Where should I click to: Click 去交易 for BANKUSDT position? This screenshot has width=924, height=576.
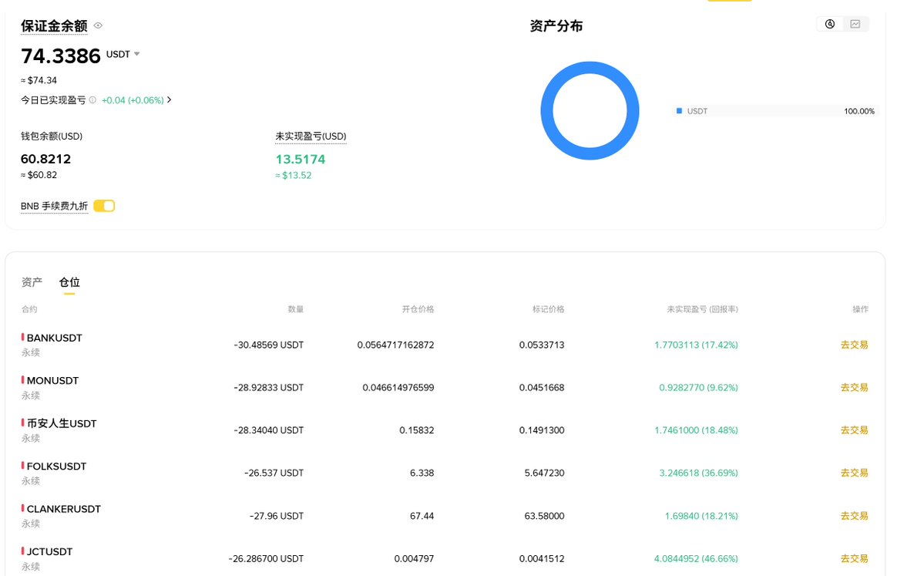click(854, 345)
